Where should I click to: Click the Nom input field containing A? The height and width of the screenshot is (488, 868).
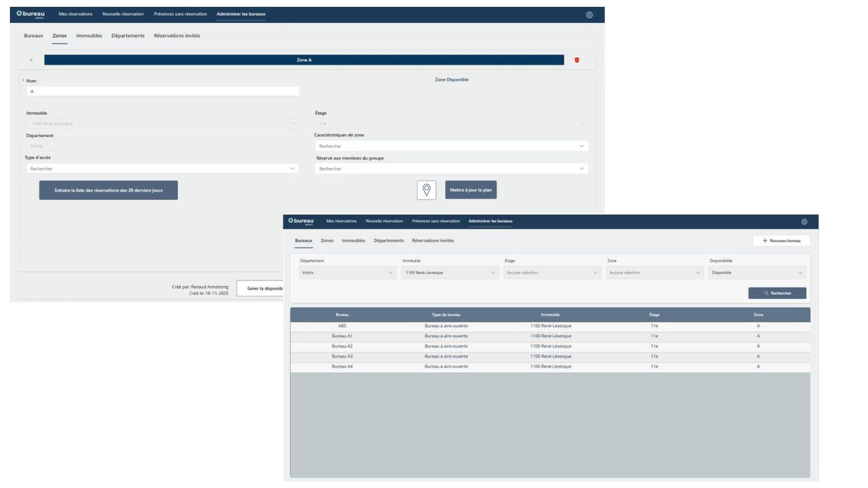click(163, 91)
